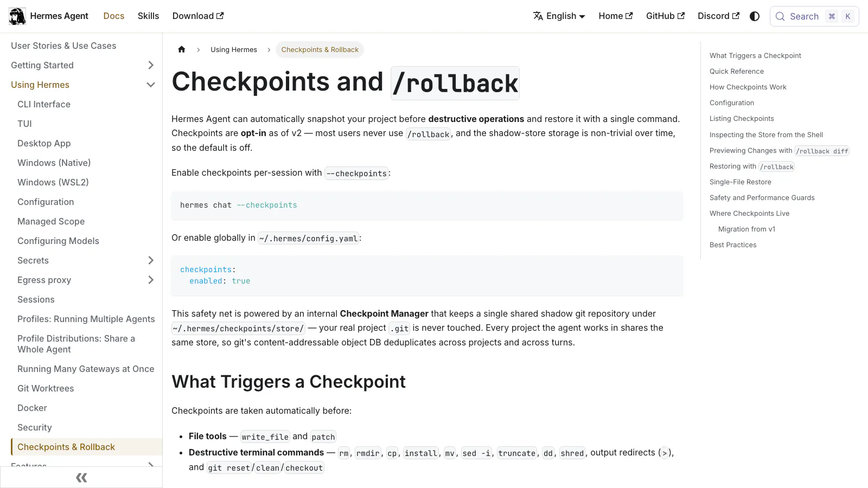
Task: Expand the Getting Started section
Action: tap(151, 65)
